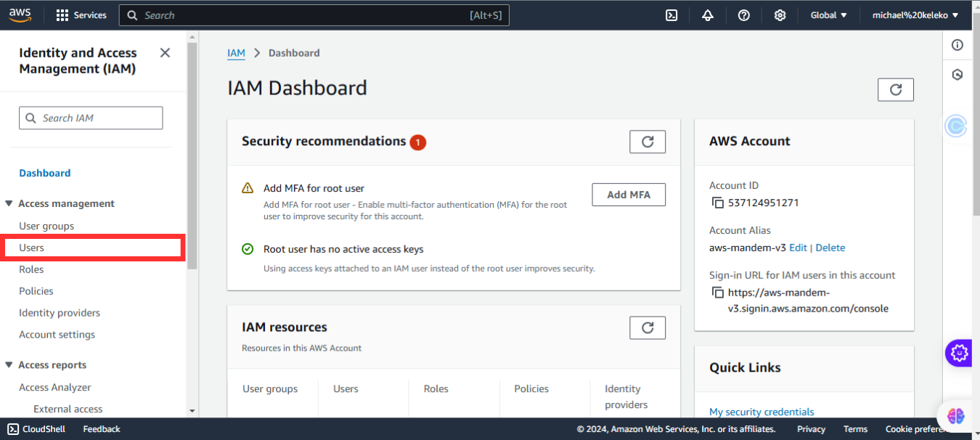
Task: Delete the account alias
Action: (x=830, y=248)
